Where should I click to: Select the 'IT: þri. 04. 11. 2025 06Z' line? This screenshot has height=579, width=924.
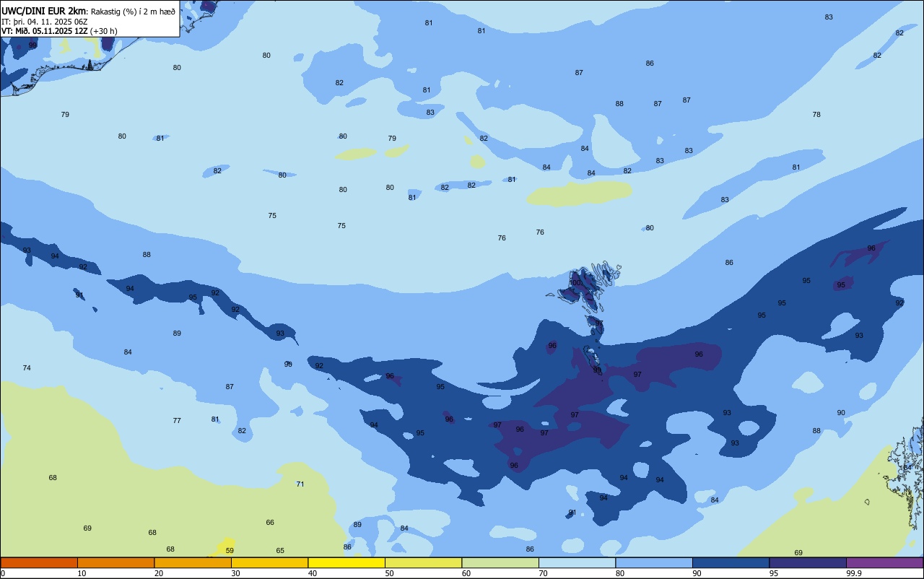(x=43, y=21)
